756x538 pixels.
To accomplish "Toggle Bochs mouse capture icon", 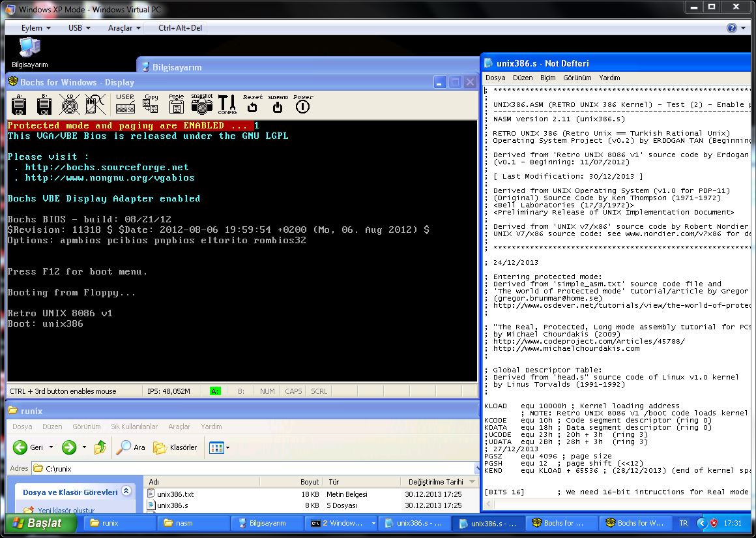I will [95, 104].
